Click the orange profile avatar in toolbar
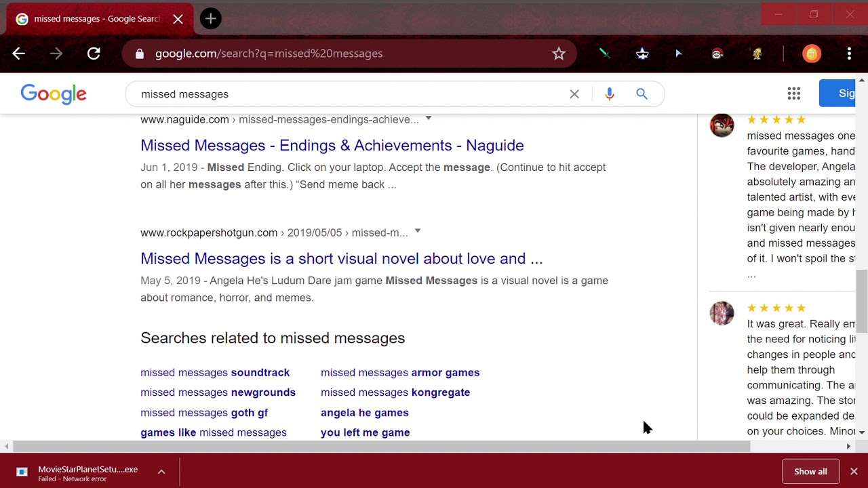This screenshot has height=488, width=868. point(812,54)
